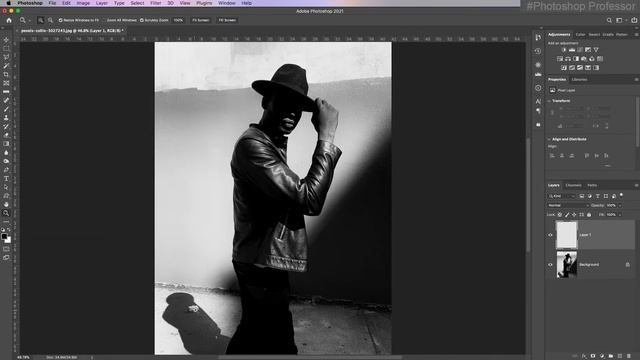This screenshot has width=640, height=360.
Task: Click the Home icon in options bar
Action: 9,20
